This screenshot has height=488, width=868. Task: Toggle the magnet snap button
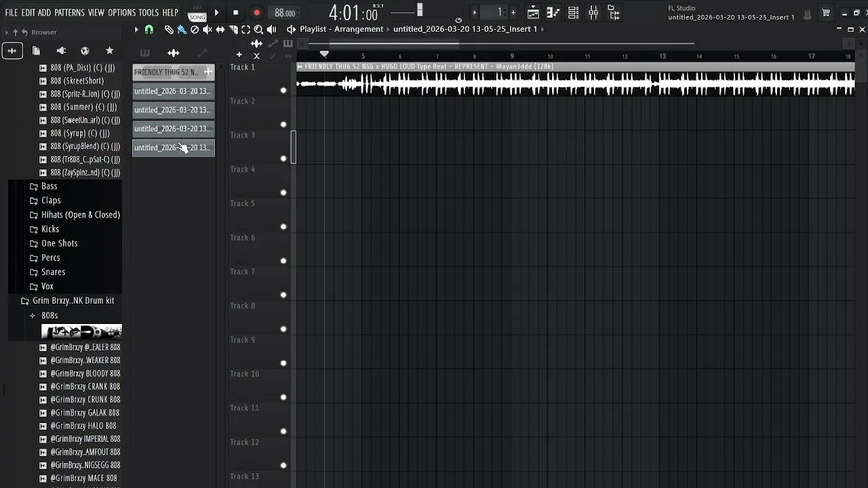(149, 29)
